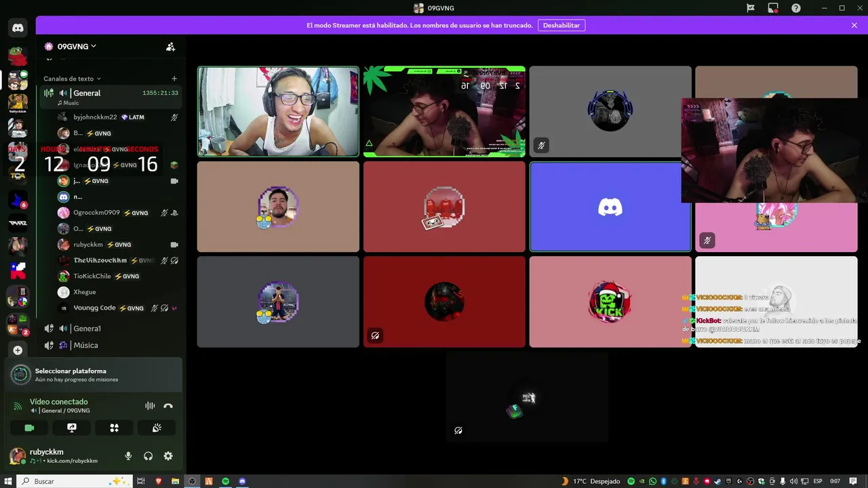The width and height of the screenshot is (868, 488).
Task: Click Seleccionar plataforma in the missions panel
Action: click(x=93, y=375)
